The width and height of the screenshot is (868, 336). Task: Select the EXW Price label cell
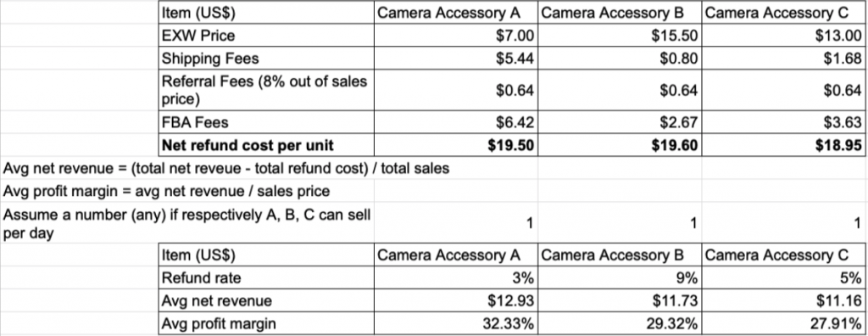pos(266,36)
